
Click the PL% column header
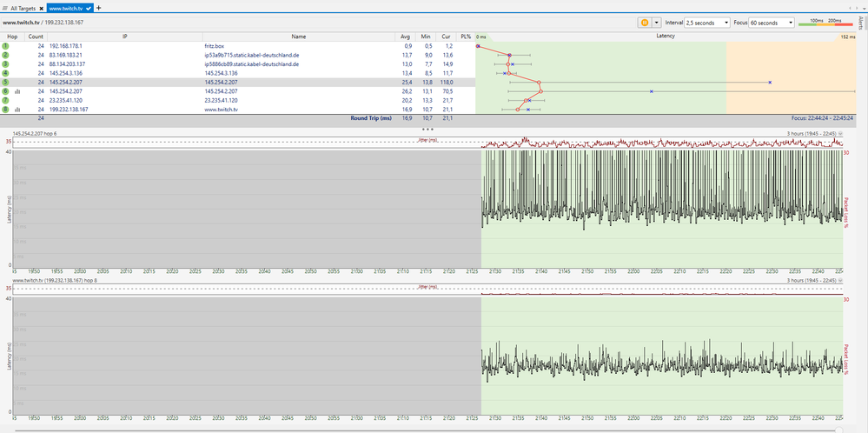(x=465, y=37)
